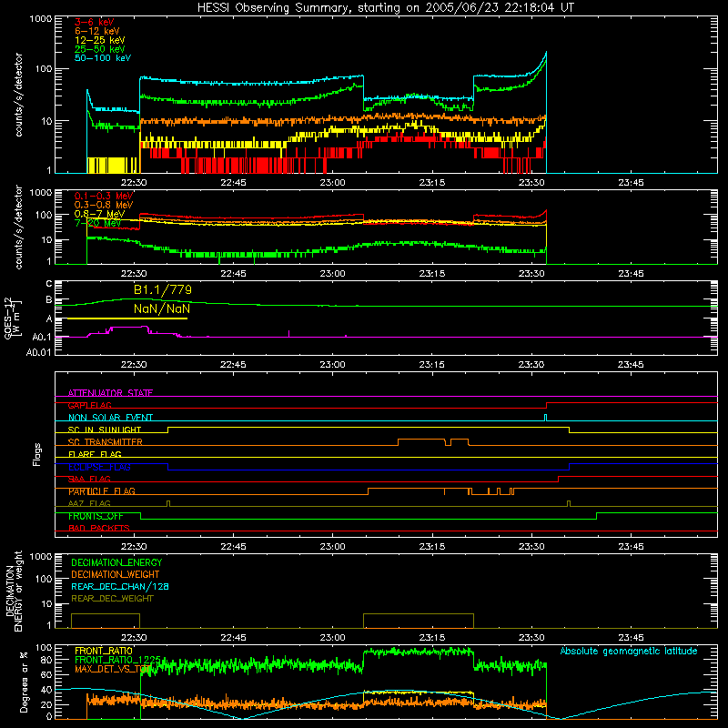Pick the BAD_PACKETS flag label
This screenshot has width=728, height=728.
[x=99, y=528]
